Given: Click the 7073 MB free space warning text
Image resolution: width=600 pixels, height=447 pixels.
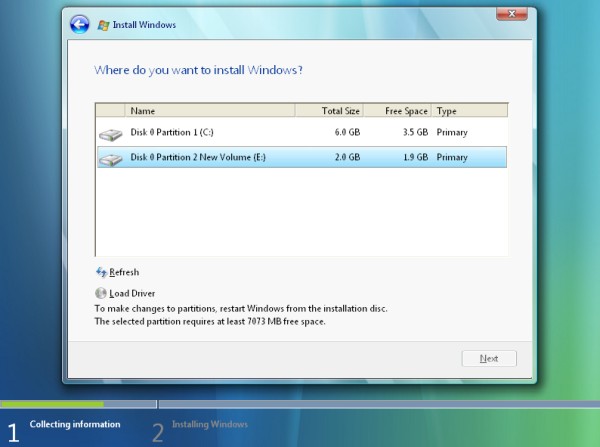Looking at the screenshot, I should [x=210, y=321].
